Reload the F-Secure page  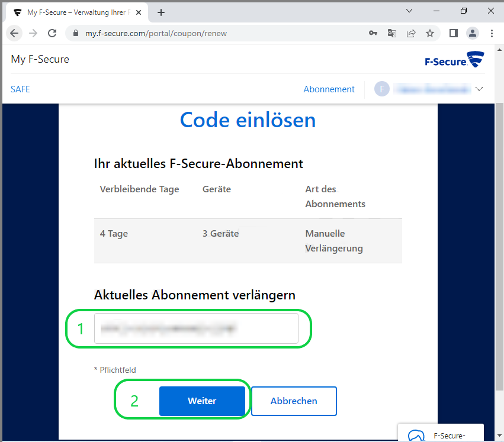point(52,33)
